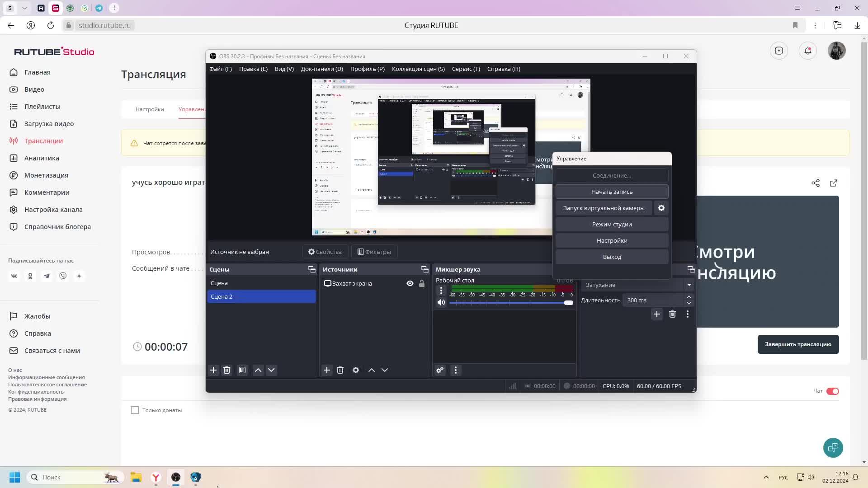
Task: Click Выход button in OBS controls
Action: pos(612,257)
